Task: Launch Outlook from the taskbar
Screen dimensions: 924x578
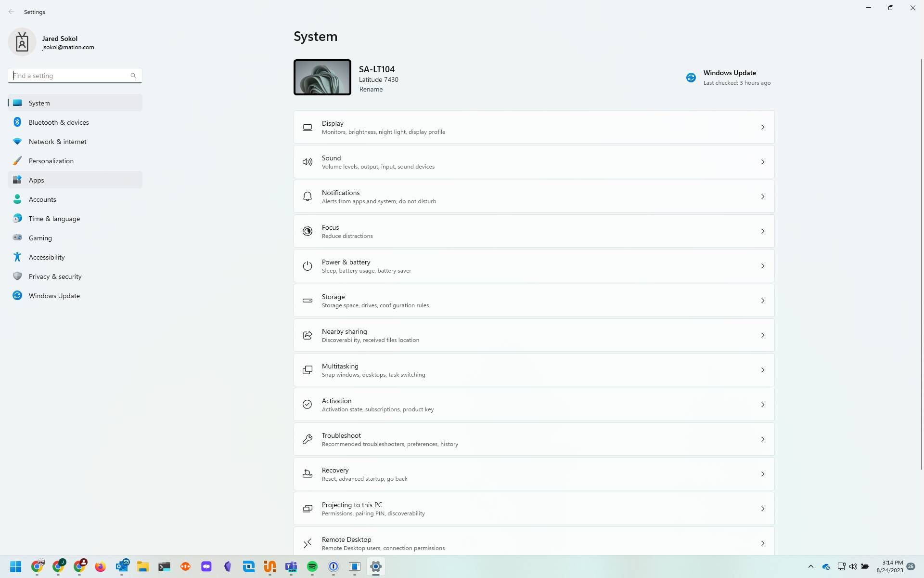Action: (122, 567)
